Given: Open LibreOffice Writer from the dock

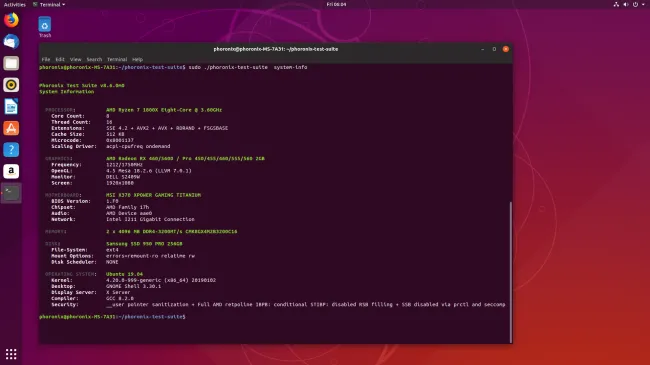Looking at the screenshot, I should [x=11, y=107].
